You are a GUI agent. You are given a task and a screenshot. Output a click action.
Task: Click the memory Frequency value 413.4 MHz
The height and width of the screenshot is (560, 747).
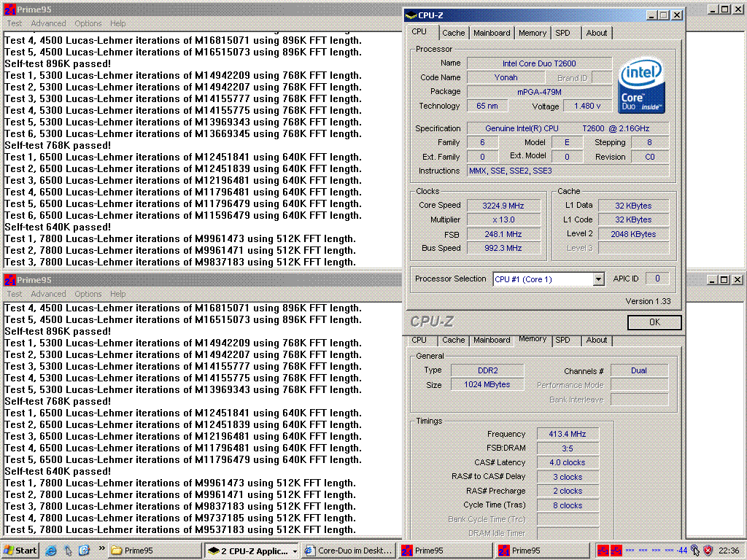click(568, 434)
